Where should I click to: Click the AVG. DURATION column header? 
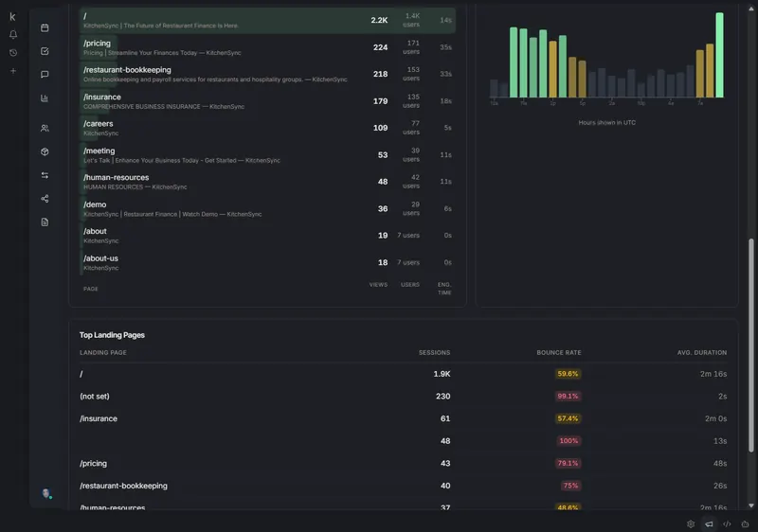pos(702,353)
